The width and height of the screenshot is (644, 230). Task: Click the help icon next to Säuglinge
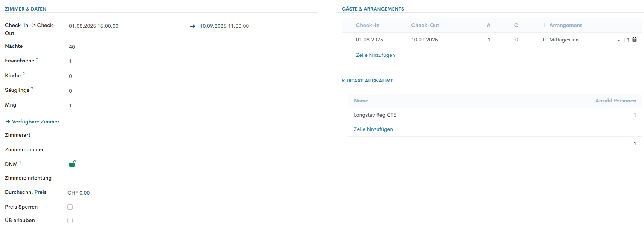point(32,89)
